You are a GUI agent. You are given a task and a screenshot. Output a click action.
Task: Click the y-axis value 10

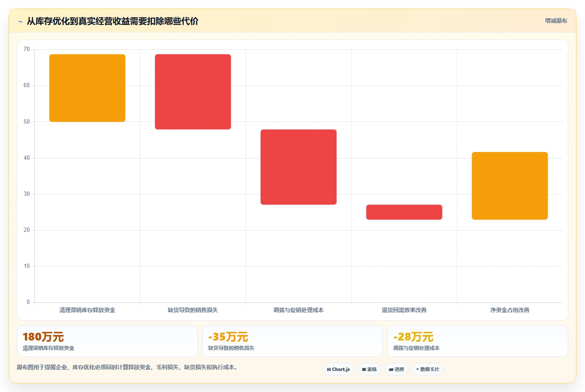click(27, 266)
